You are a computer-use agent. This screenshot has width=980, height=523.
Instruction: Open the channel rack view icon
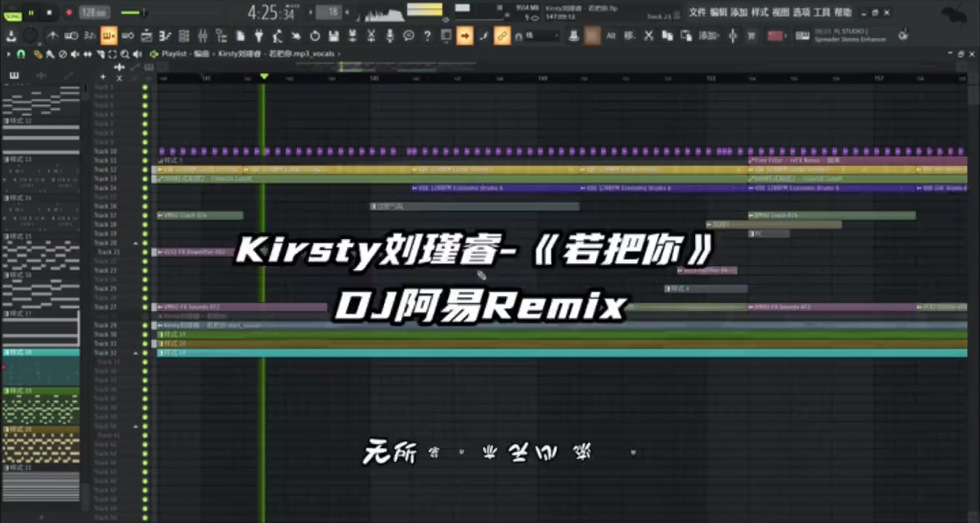[184, 36]
